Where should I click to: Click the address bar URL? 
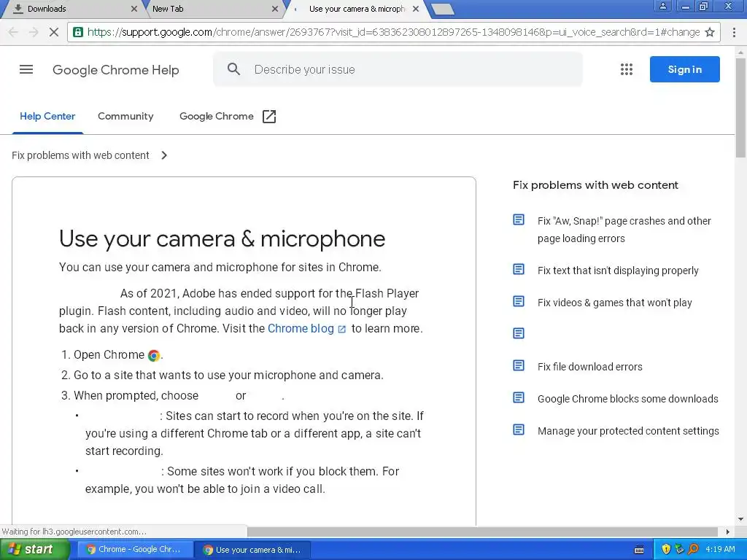pyautogui.click(x=393, y=32)
